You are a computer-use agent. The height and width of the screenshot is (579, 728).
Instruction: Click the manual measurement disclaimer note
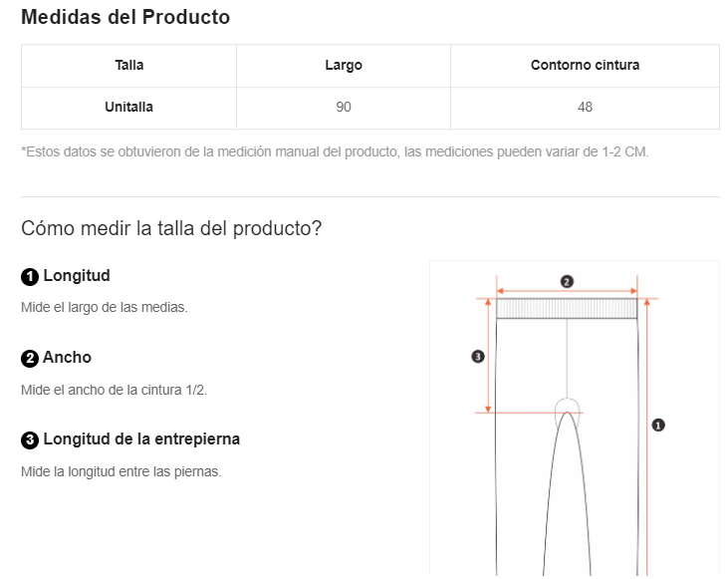pyautogui.click(x=335, y=152)
